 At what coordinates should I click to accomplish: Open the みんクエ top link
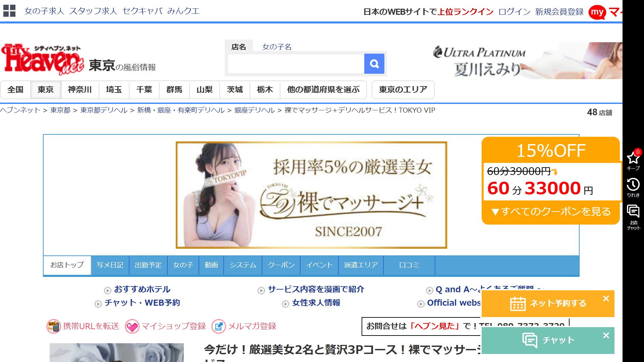coord(183,11)
